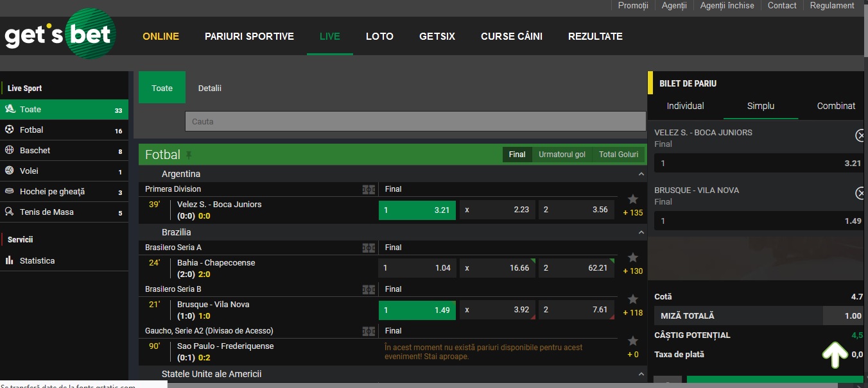868x388 pixels.
Task: Open the Contact link
Action: [782, 5]
